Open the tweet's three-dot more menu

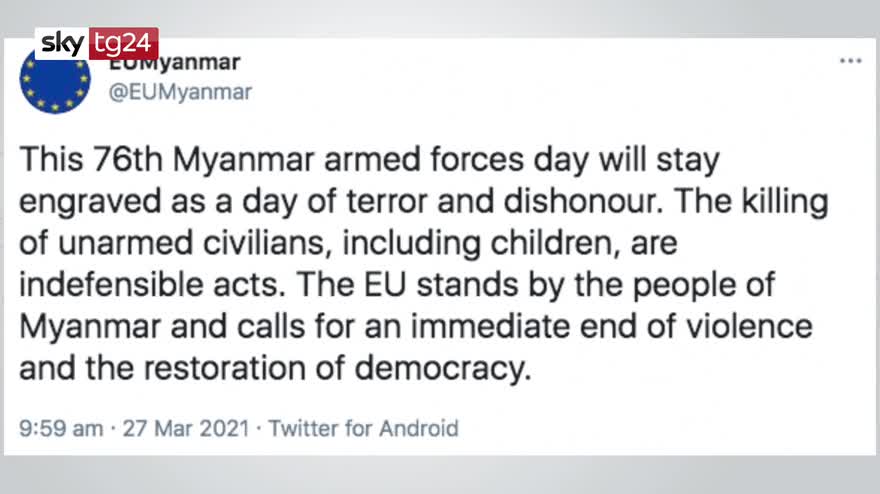point(850,61)
